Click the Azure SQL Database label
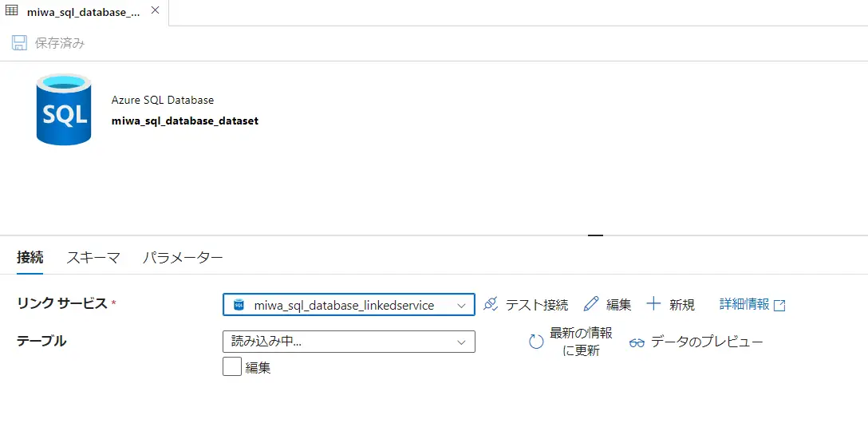 tap(163, 101)
